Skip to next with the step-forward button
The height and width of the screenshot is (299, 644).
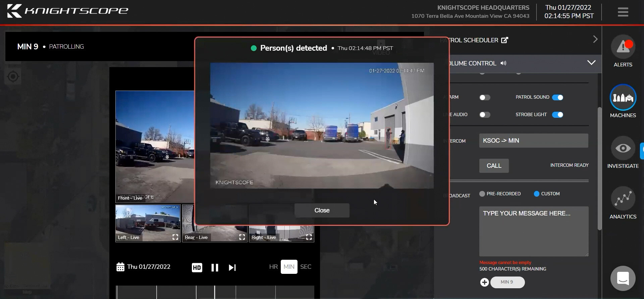(232, 267)
